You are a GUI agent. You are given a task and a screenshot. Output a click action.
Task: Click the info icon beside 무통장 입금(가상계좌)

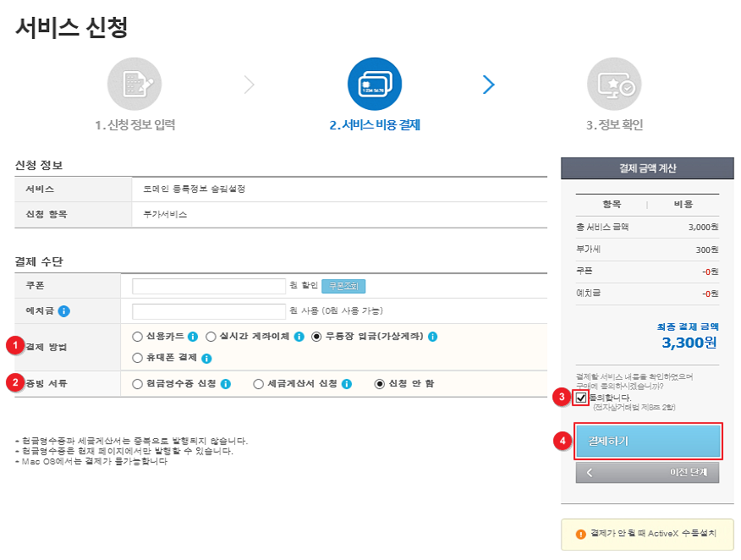[x=432, y=337]
